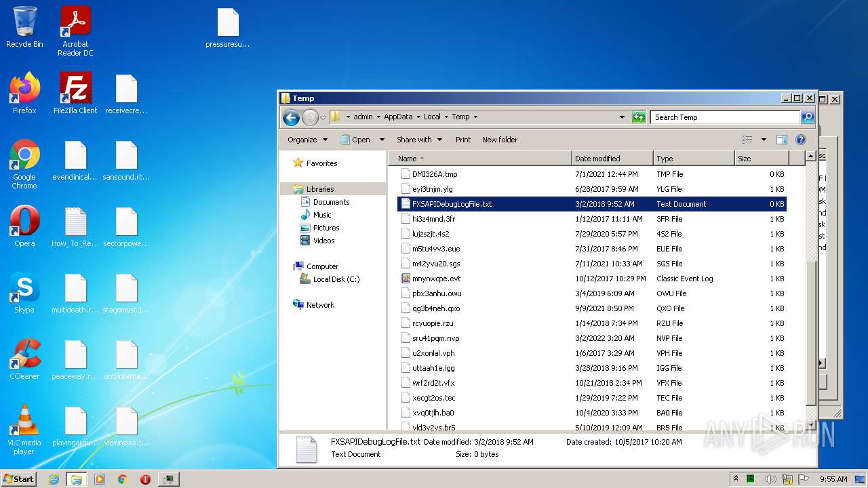This screenshot has width=868, height=488.
Task: Click the search magnifier icon
Action: pyautogui.click(x=807, y=117)
